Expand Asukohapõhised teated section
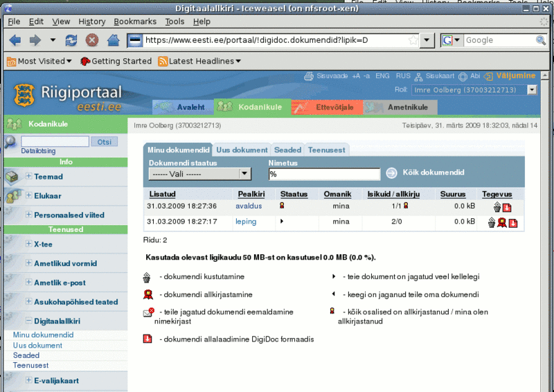The image size is (554, 392). coord(28,301)
